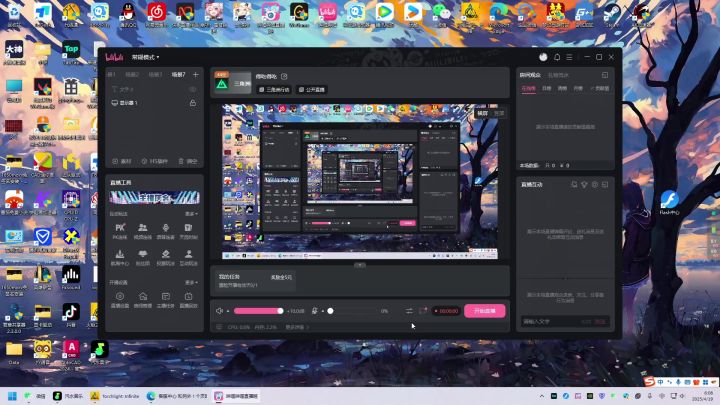Open the microphone device dropdown arrow
Viewport: 720px width, 405px height.
pyautogui.click(x=323, y=311)
